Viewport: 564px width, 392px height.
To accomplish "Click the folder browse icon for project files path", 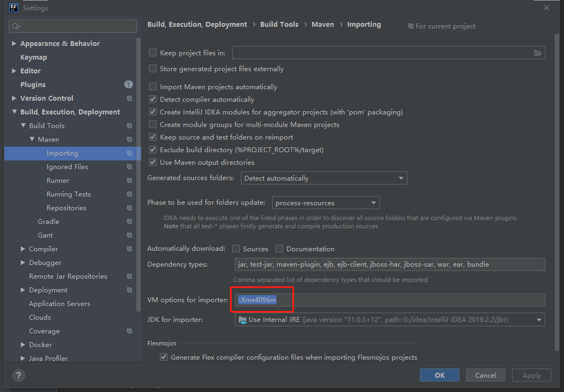I will [537, 53].
